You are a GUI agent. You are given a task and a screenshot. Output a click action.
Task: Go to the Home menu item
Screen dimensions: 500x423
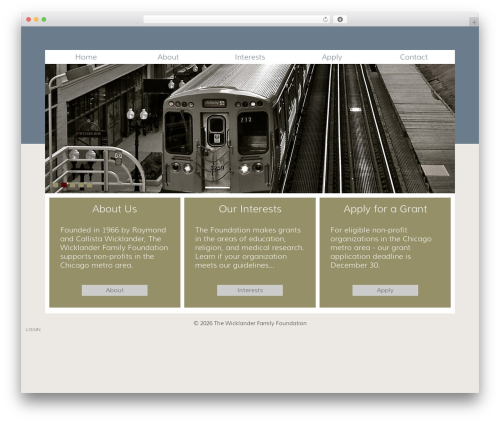tap(86, 57)
